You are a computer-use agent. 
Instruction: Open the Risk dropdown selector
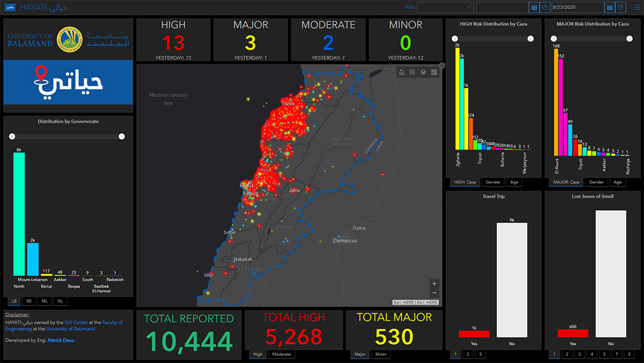coord(446,7)
